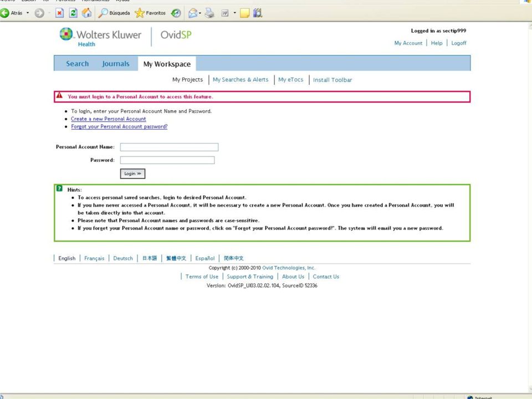Image resolution: width=532 pixels, height=399 pixels.
Task: Open My eTocs section
Action: pos(291,79)
